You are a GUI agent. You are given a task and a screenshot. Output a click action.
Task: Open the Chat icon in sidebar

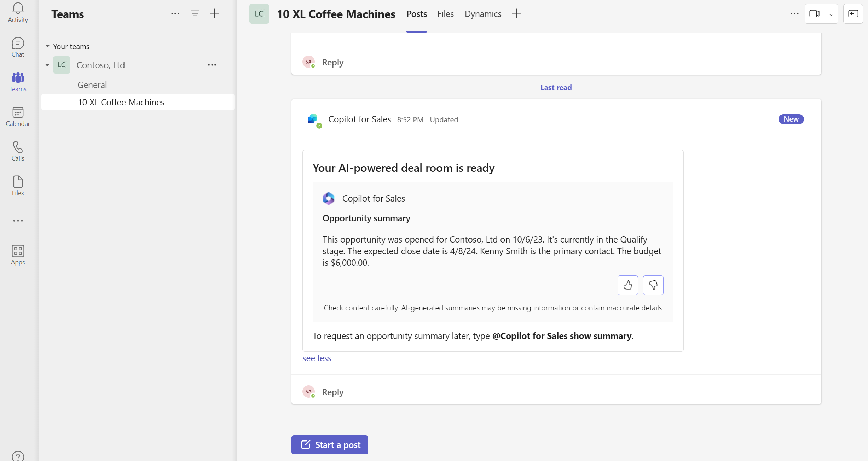pos(18,47)
